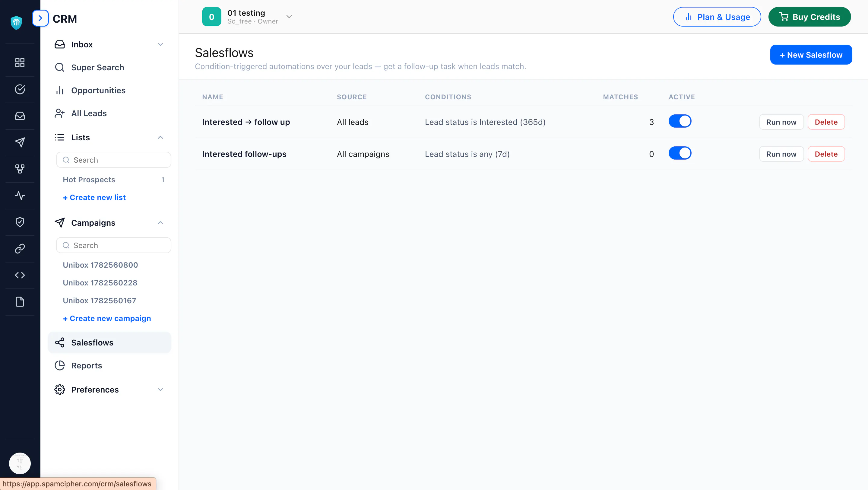Open campaign Unibox 1782560167

[100, 301]
